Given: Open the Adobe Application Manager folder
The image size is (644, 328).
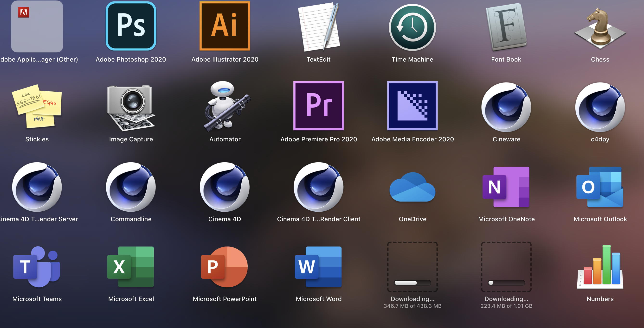Looking at the screenshot, I should 37,26.
